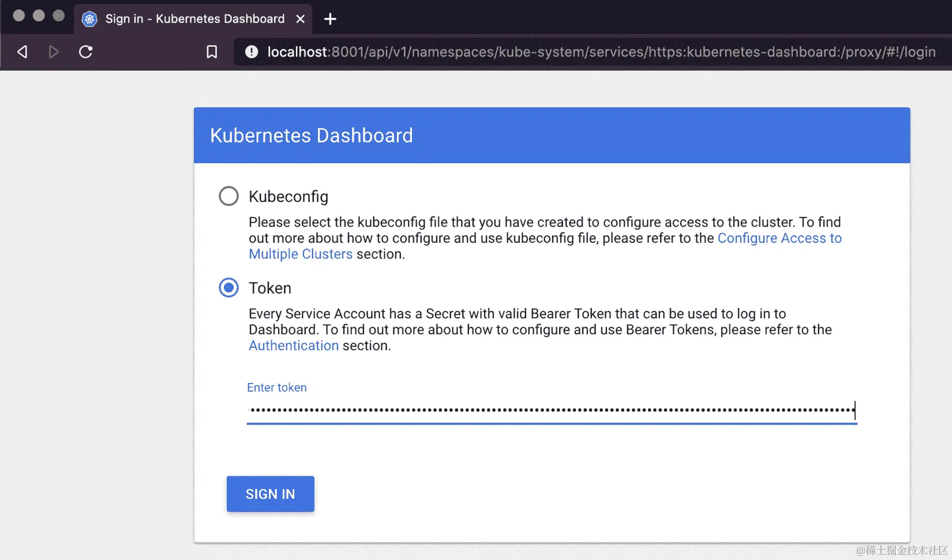Select the Token sign-in method
This screenshot has height=560, width=952.
(228, 287)
